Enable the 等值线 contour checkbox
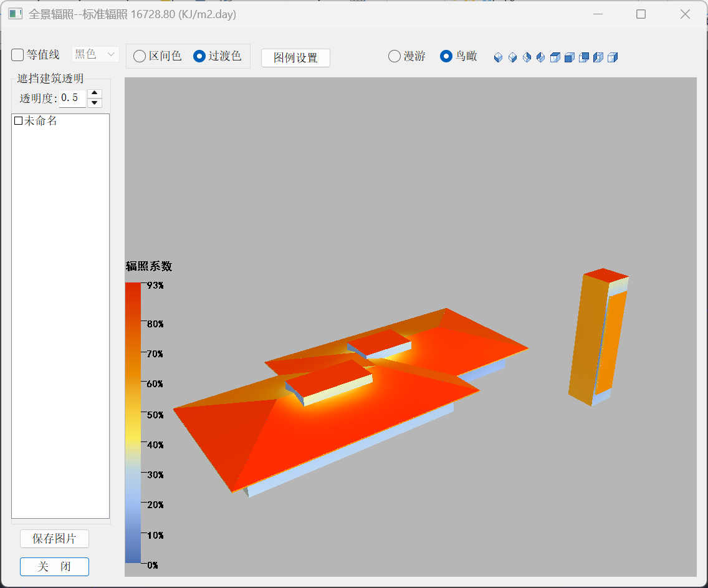 point(18,55)
